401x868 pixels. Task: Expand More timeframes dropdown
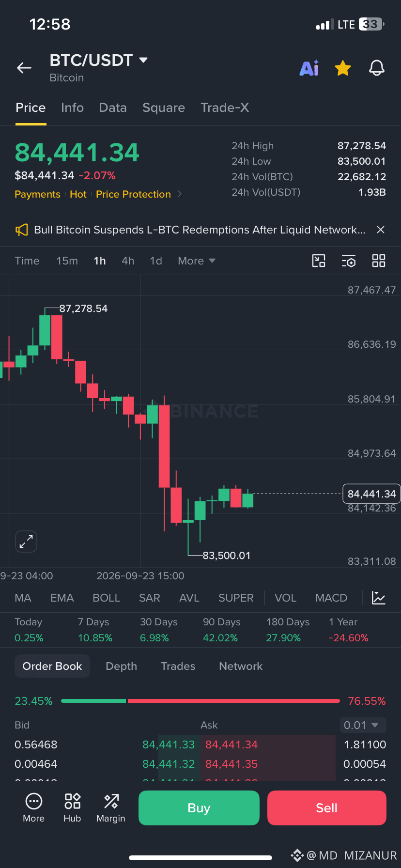click(x=197, y=261)
